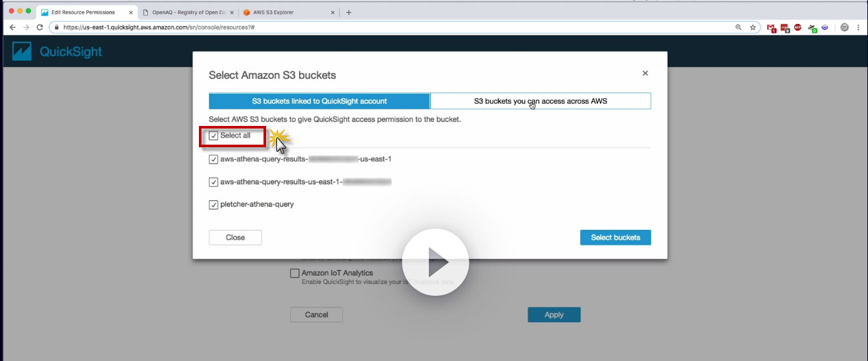Image resolution: width=868 pixels, height=361 pixels.
Task: Open the Chrome three-dot menu
Action: pyautogui.click(x=858, y=28)
